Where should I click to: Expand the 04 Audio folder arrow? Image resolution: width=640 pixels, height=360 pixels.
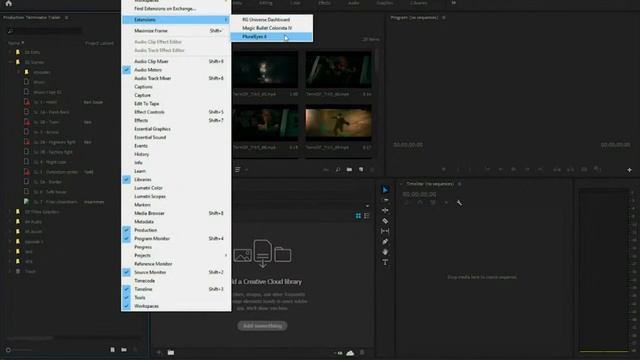(x=10, y=222)
